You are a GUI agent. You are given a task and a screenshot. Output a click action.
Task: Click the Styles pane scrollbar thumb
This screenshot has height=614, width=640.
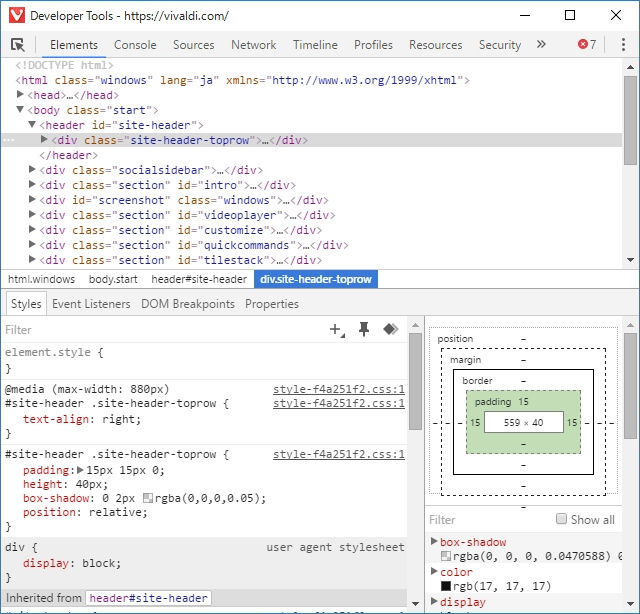click(x=415, y=381)
